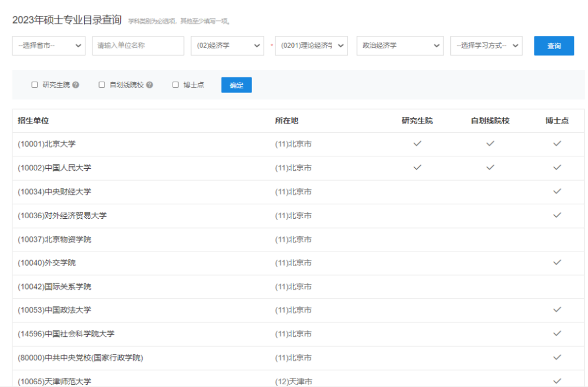
Task: Click the 博士点 column header
Action: pos(557,121)
